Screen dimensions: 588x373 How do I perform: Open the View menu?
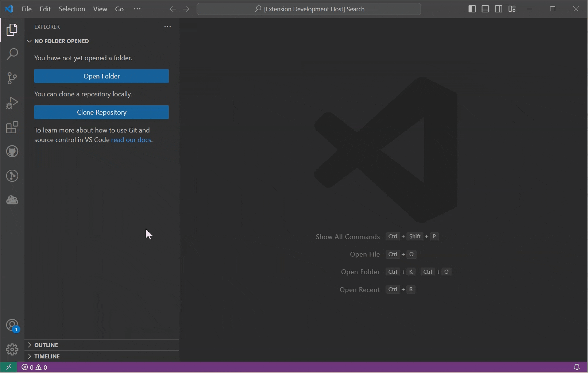(x=100, y=9)
